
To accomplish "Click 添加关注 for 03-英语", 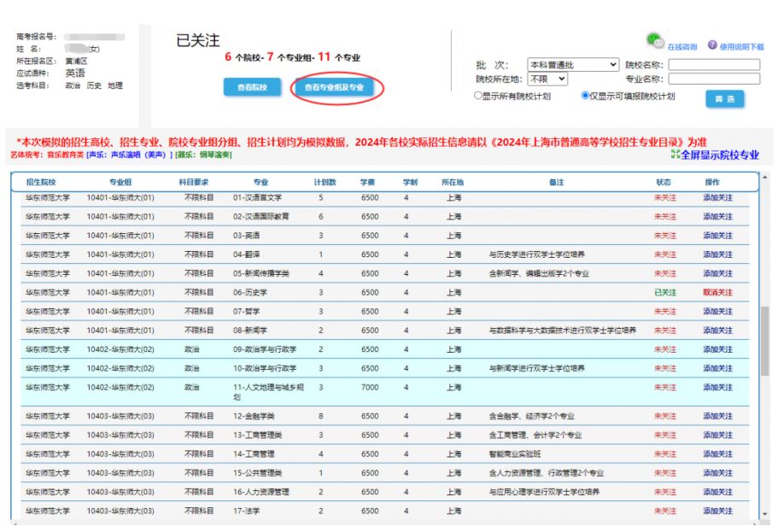I will 717,235.
